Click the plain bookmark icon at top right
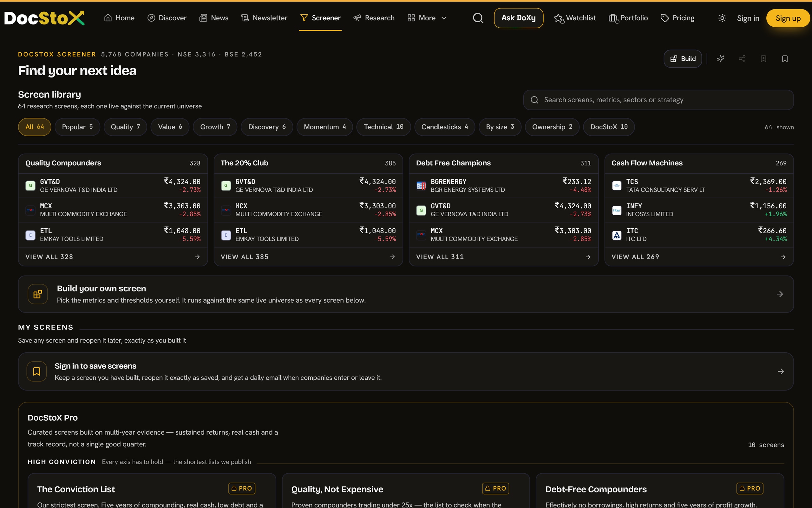 point(785,59)
